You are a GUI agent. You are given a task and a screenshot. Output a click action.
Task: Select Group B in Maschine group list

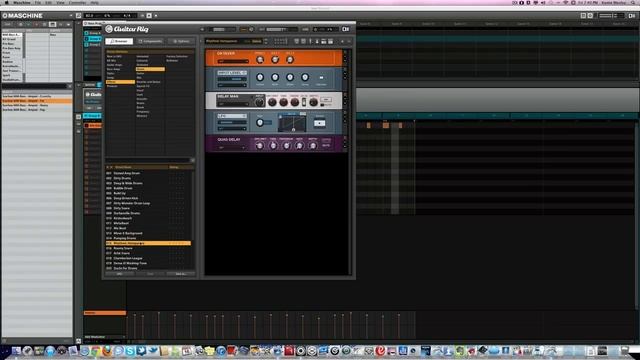pyautogui.click(x=93, y=39)
